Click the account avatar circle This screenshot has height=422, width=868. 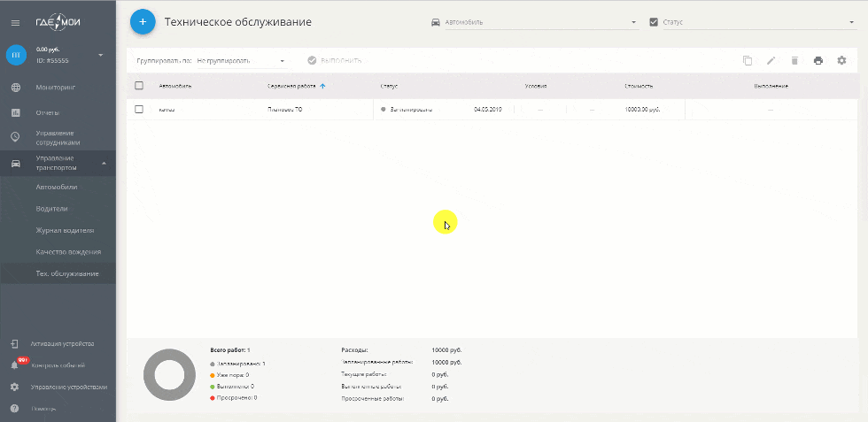point(16,55)
